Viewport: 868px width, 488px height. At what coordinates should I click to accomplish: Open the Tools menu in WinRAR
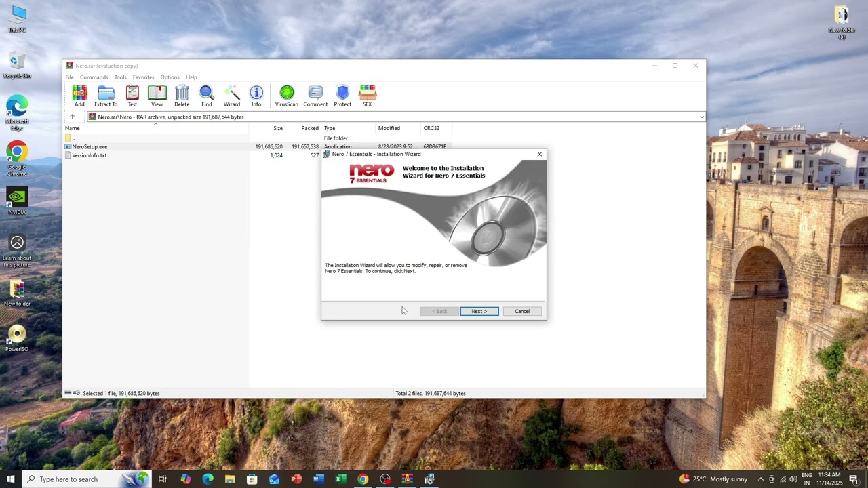pos(120,77)
